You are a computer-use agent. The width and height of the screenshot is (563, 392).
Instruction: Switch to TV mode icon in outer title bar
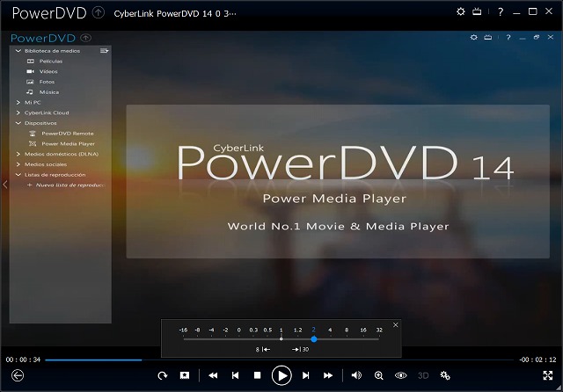(477, 11)
